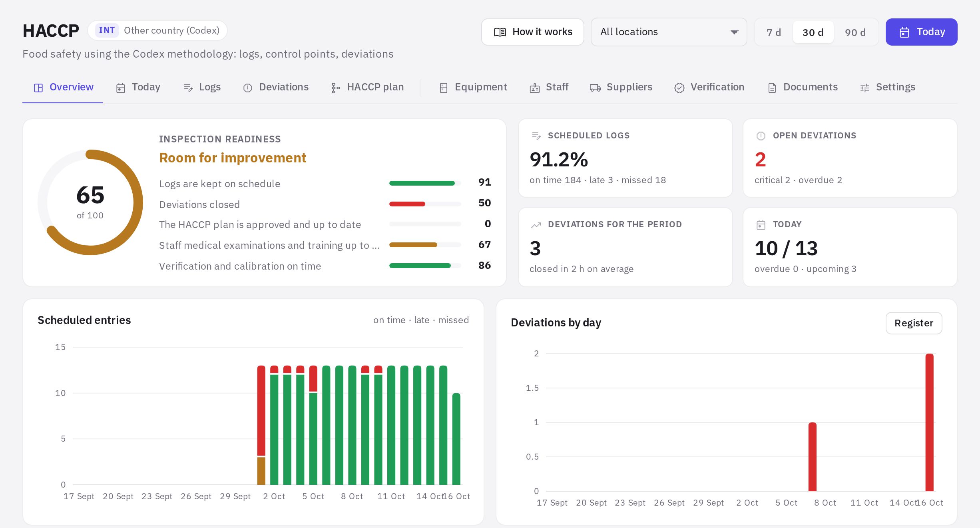The width and height of the screenshot is (980, 528).
Task: Open the How it works guide
Action: (x=533, y=32)
